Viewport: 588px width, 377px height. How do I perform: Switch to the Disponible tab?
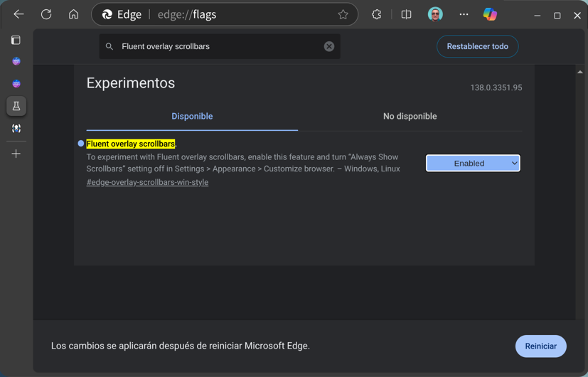click(192, 116)
